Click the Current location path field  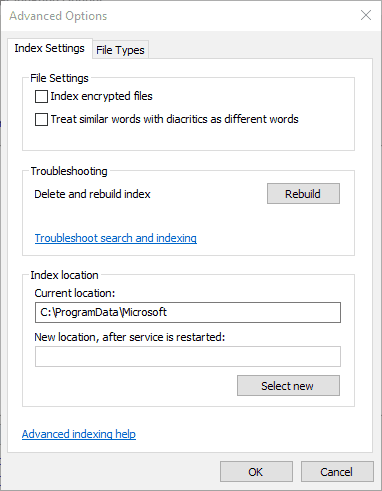click(188, 312)
